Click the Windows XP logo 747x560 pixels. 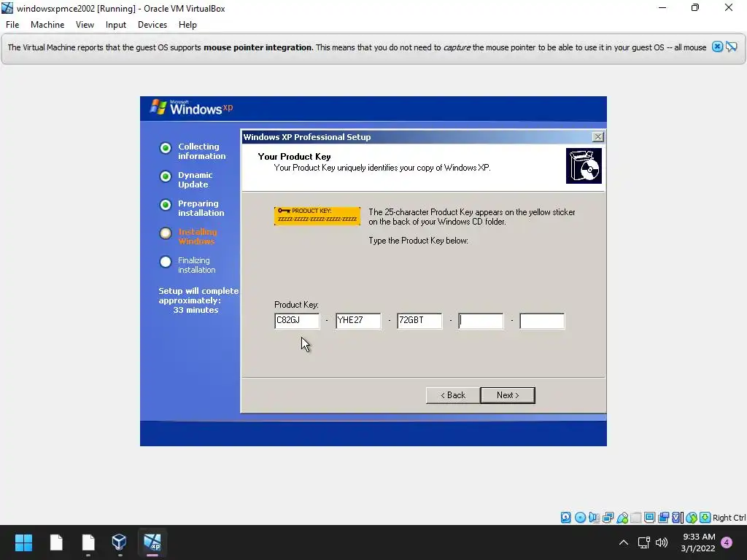tap(192, 108)
